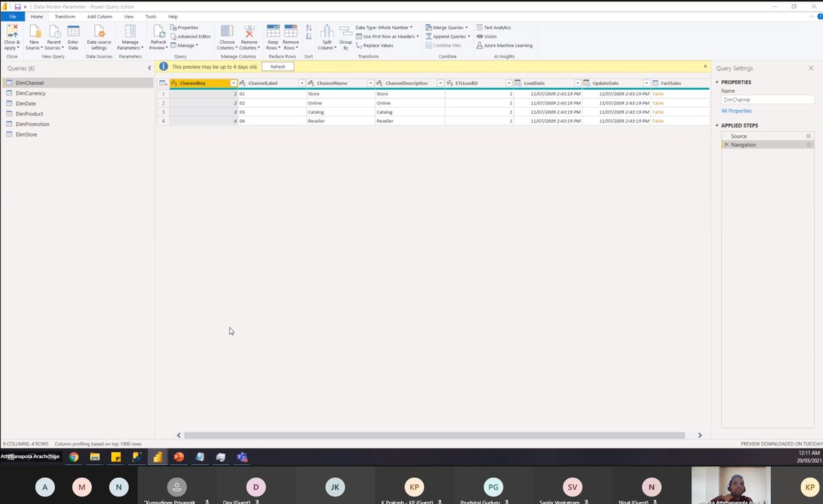Screen dimensions: 823x504
Task: Open Text Analytics AI insight
Action: (494, 27)
